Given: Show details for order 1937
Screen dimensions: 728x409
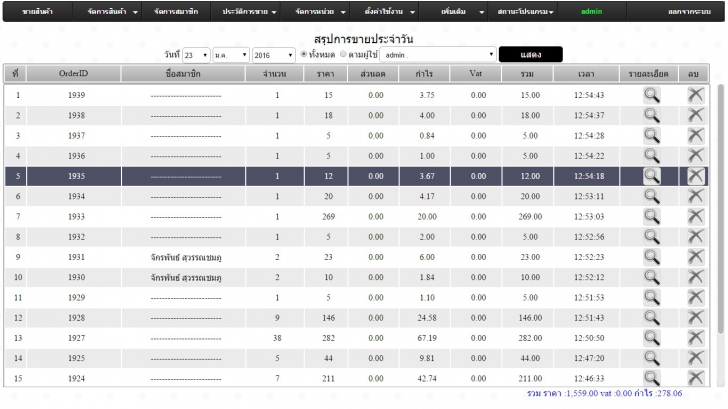Looking at the screenshot, I should tap(651, 136).
